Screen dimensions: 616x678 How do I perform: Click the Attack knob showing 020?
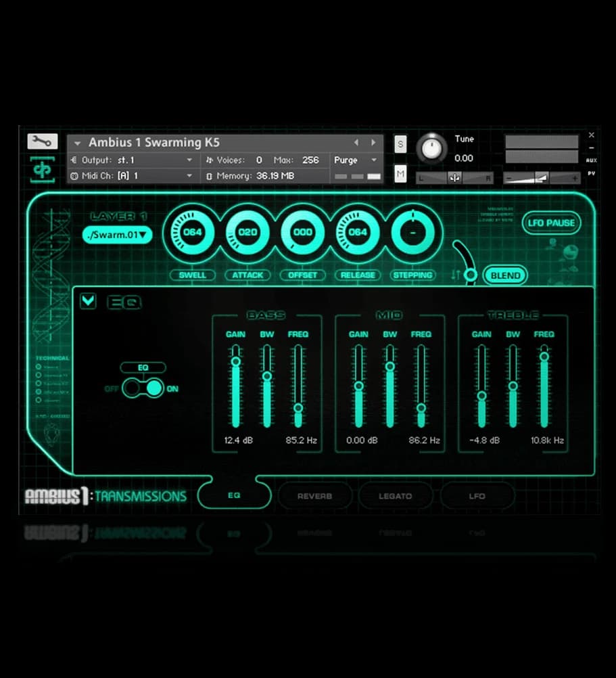(247, 232)
